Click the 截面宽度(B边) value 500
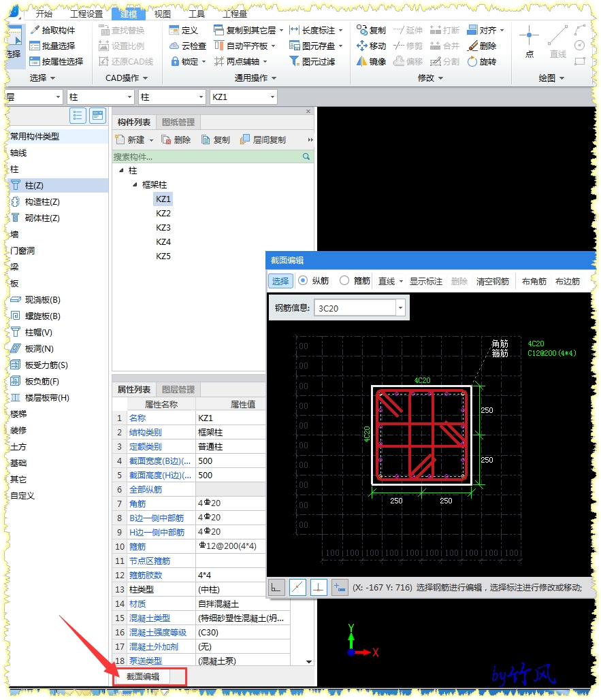 tap(231, 461)
